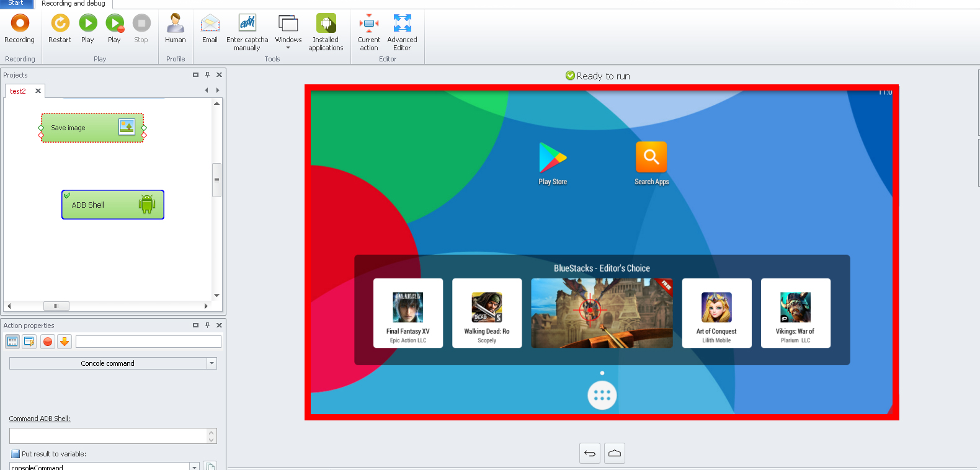980x470 pixels.
Task: Select Enter captcha manually
Action: click(x=247, y=32)
